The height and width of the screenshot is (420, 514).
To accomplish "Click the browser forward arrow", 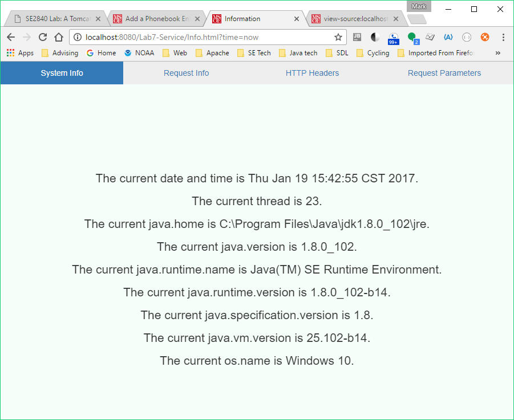I will click(x=27, y=36).
